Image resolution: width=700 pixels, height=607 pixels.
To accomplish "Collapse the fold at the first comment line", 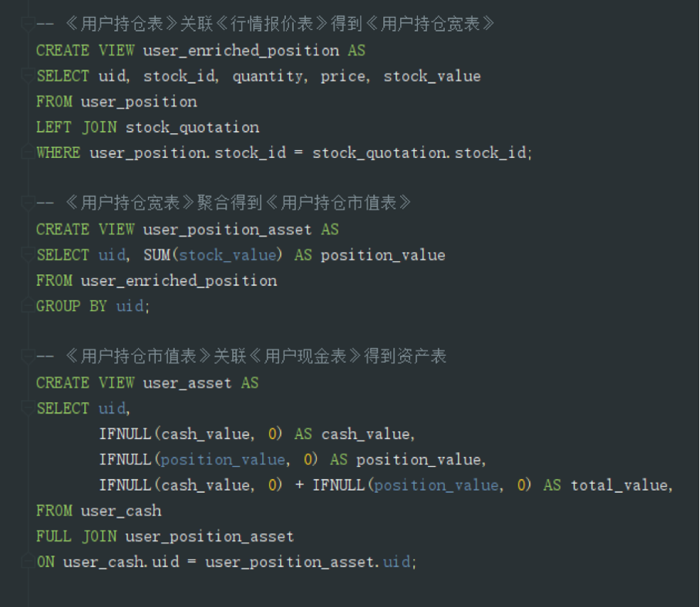I will click(28, 25).
